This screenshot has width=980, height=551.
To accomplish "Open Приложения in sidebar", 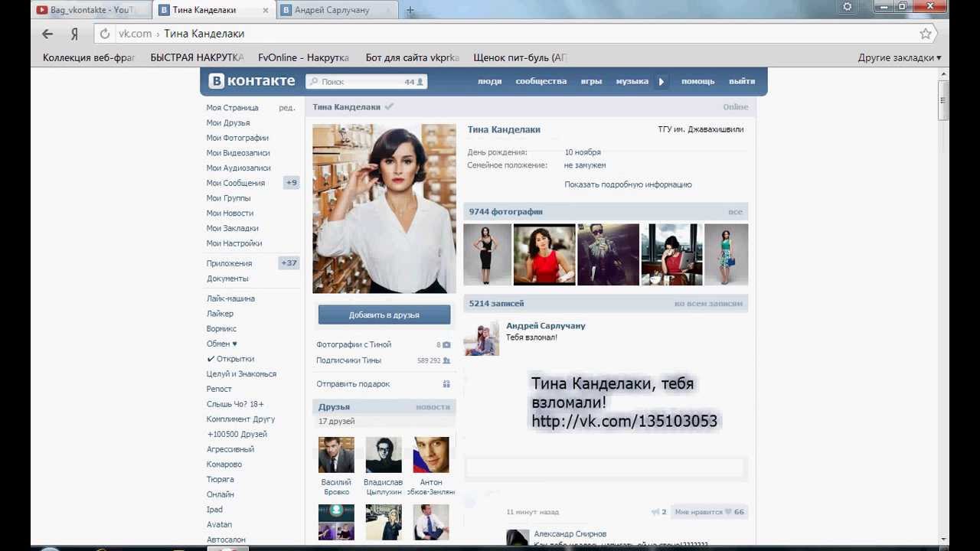I will pyautogui.click(x=229, y=263).
